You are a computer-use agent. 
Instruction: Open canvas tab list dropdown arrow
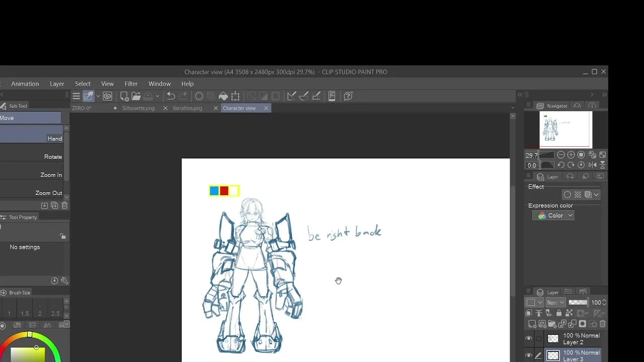(513, 108)
